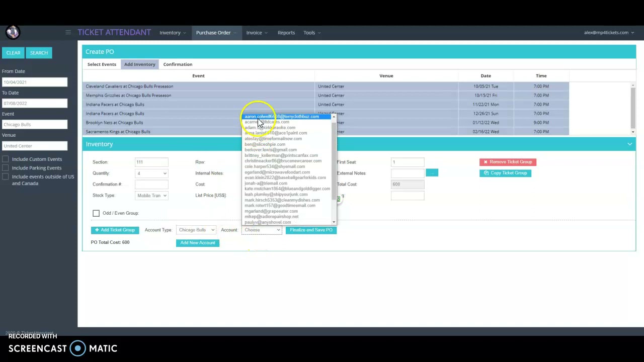Enable Include Parking Events checkbox

(6, 168)
